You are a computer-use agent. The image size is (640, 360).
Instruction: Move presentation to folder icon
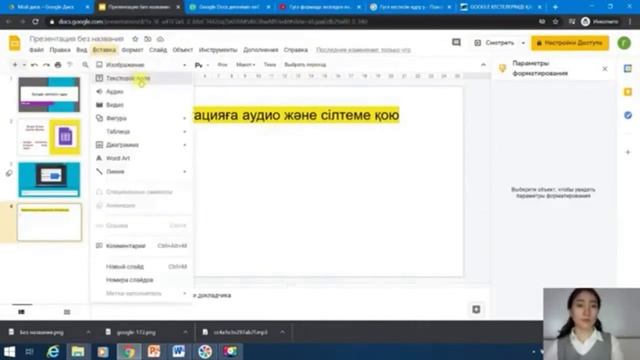148,39
